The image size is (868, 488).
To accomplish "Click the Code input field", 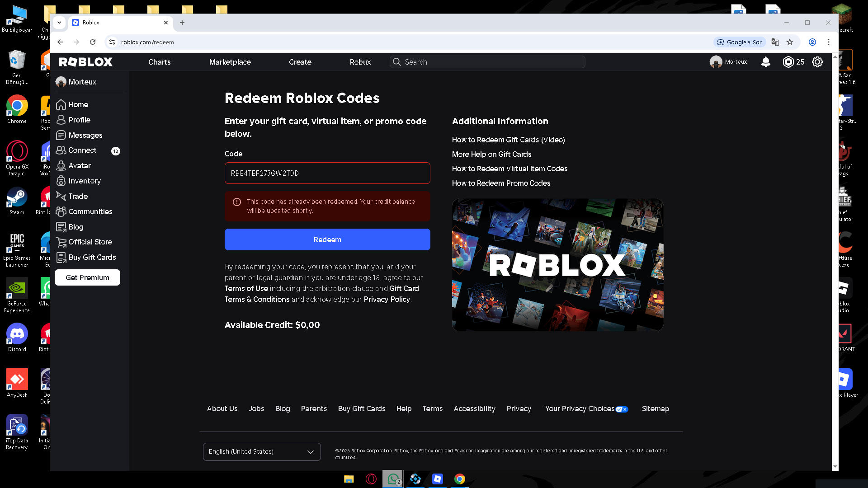I will click(327, 173).
